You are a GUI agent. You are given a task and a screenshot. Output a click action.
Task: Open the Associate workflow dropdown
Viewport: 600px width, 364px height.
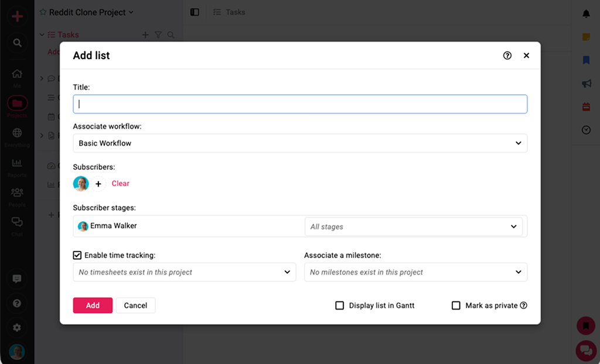300,143
